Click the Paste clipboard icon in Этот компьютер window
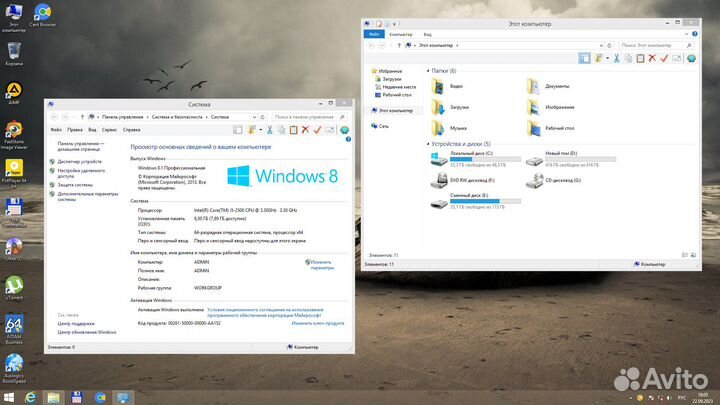 pyautogui.click(x=640, y=58)
